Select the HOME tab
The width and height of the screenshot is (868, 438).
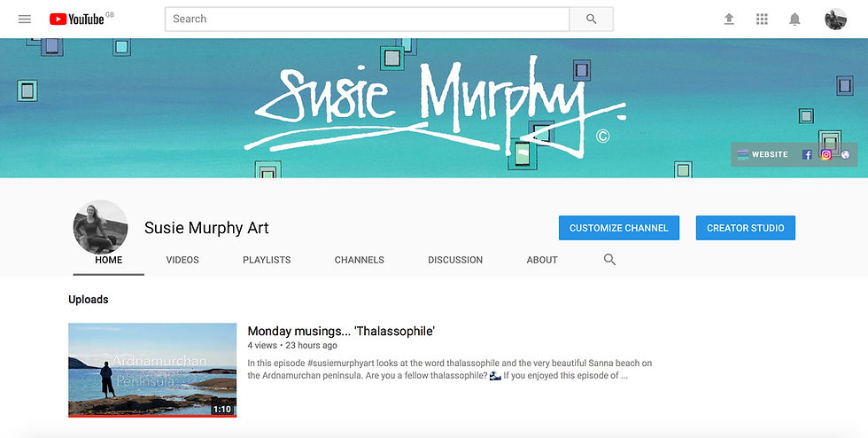108,260
